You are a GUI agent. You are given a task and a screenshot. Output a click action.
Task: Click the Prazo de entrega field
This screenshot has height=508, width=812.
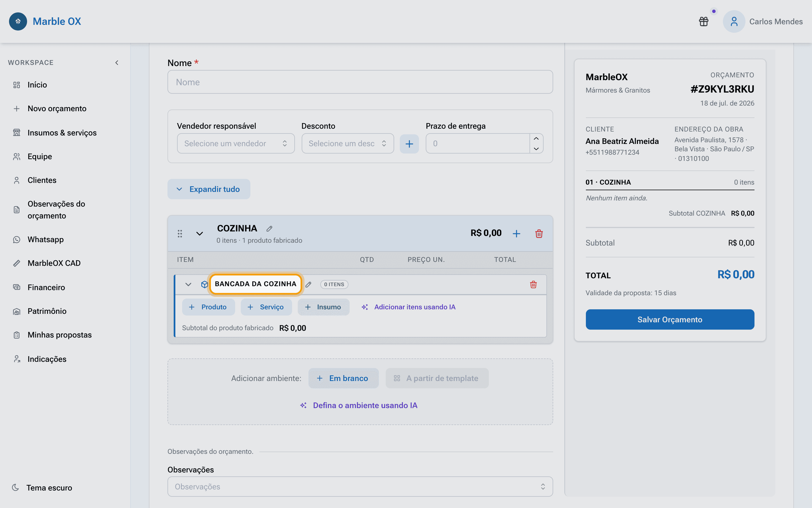(x=478, y=143)
